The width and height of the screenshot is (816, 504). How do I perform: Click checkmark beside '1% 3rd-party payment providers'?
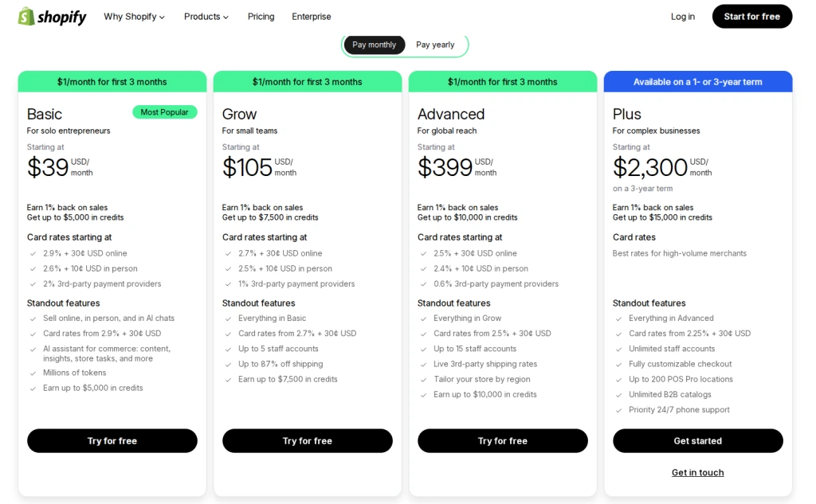pos(228,284)
